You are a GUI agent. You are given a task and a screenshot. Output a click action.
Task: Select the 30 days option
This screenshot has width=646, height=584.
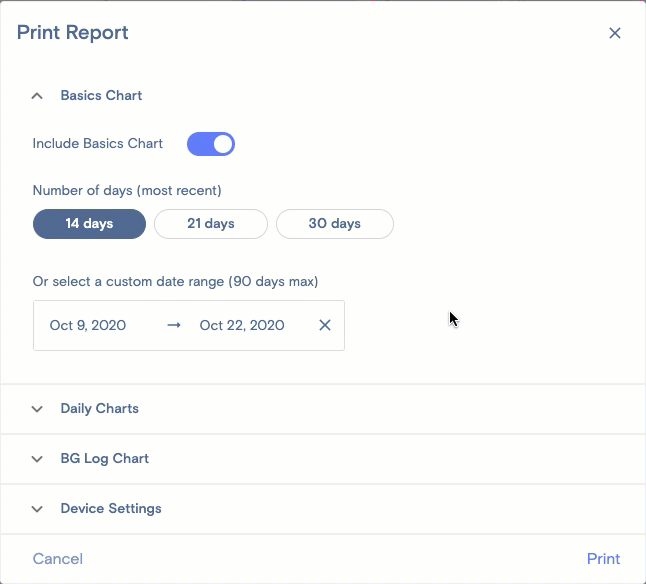(x=334, y=224)
